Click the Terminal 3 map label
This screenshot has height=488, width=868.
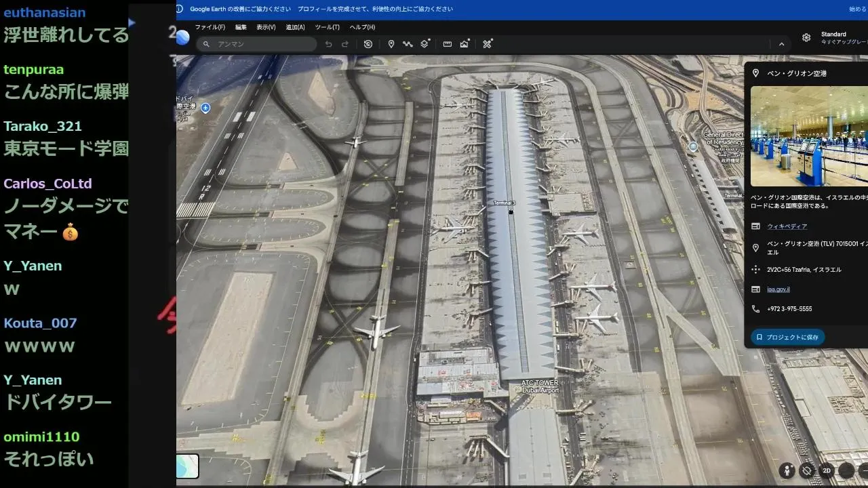pos(504,203)
